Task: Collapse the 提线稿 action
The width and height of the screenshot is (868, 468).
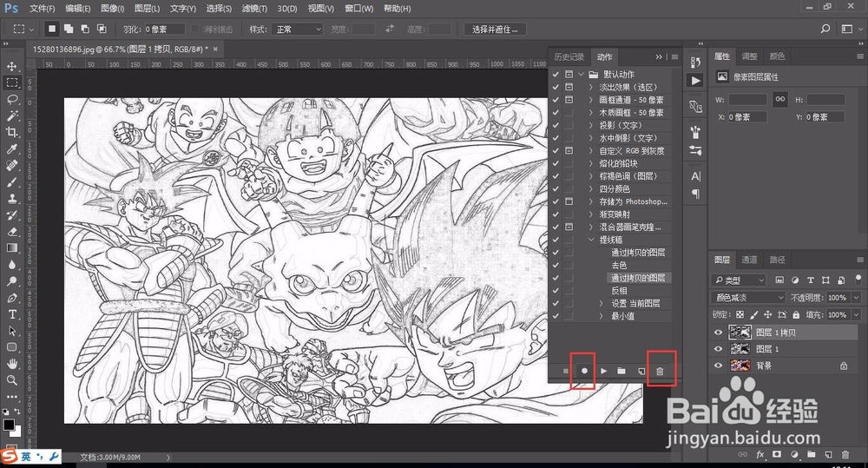Action: pyautogui.click(x=590, y=240)
